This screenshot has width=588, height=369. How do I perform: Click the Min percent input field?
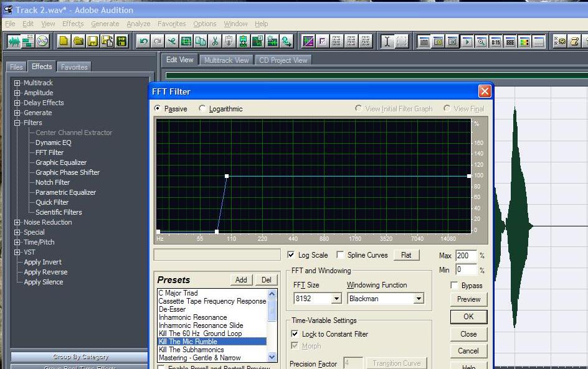(x=466, y=269)
